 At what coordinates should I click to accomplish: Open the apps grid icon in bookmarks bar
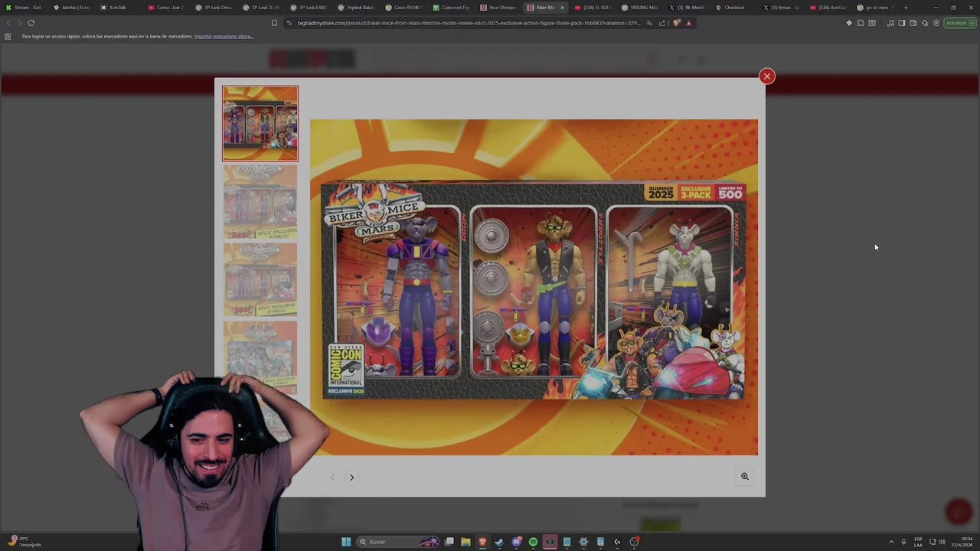[x=8, y=36]
